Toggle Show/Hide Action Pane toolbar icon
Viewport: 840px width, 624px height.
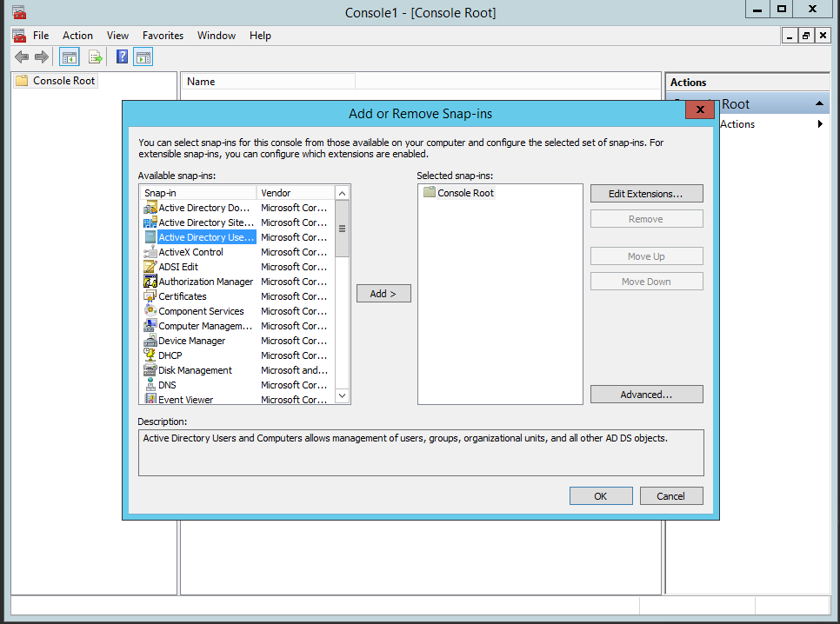click(x=143, y=56)
